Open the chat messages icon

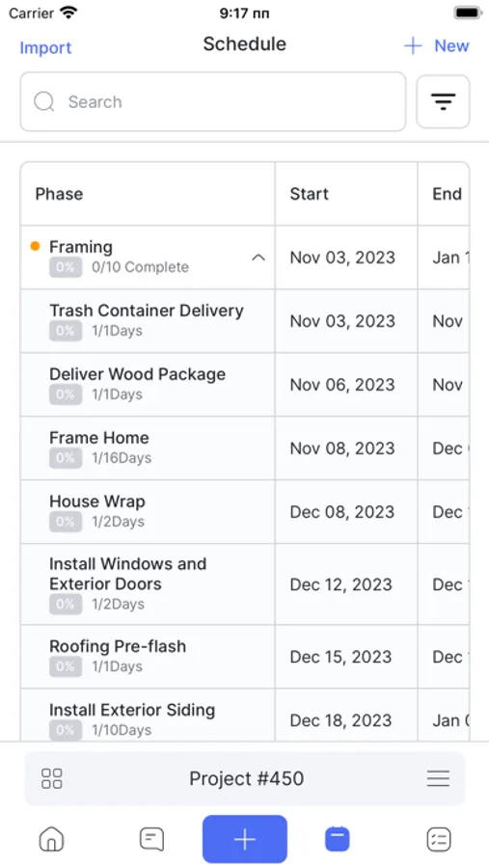point(151,839)
